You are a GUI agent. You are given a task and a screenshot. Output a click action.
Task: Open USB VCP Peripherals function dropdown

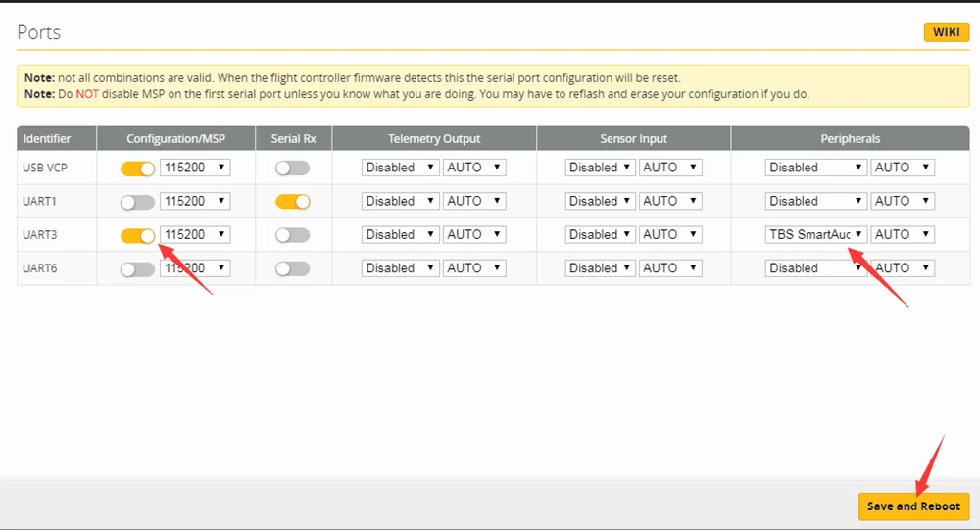[815, 168]
